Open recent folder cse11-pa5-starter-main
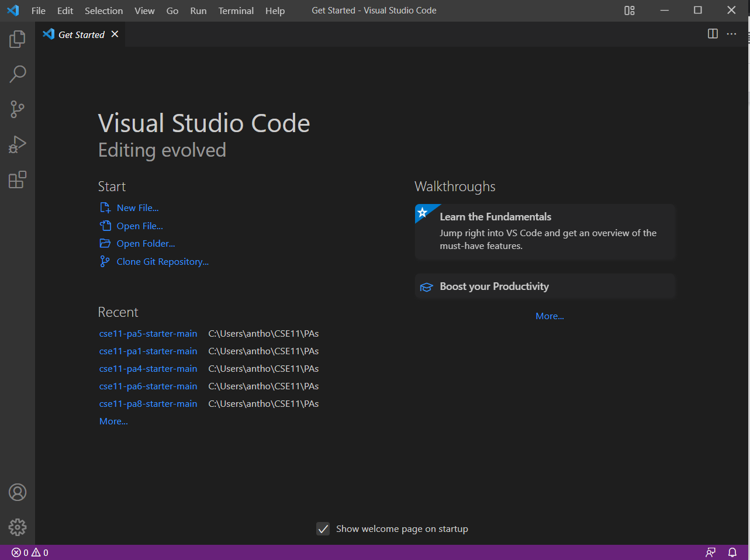 pos(148,334)
